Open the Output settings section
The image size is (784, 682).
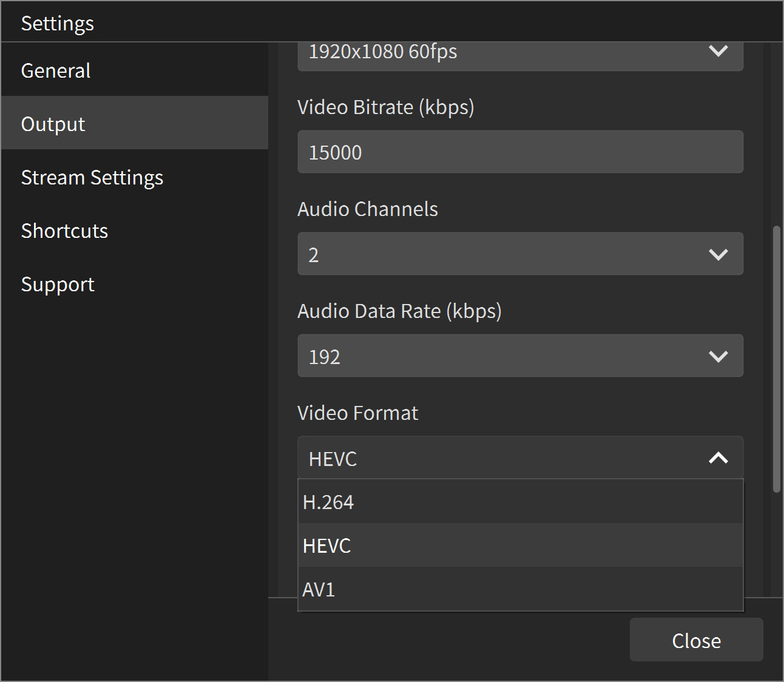53,123
